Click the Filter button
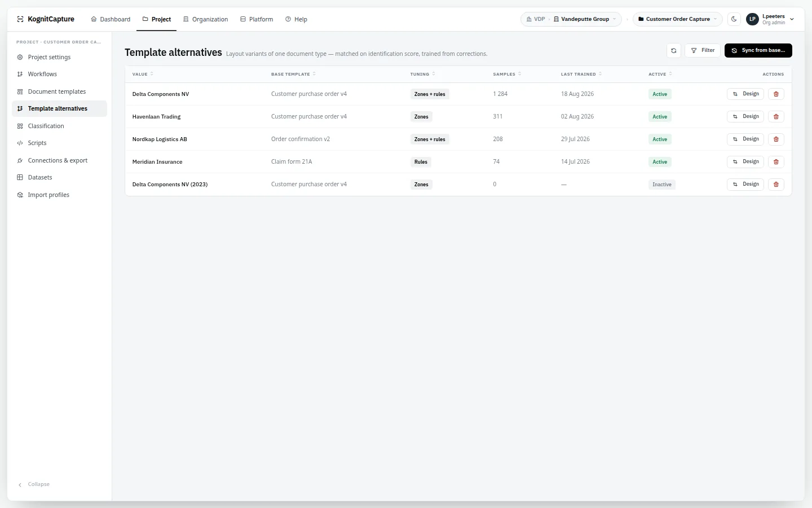Image resolution: width=812 pixels, height=508 pixels. [703, 50]
